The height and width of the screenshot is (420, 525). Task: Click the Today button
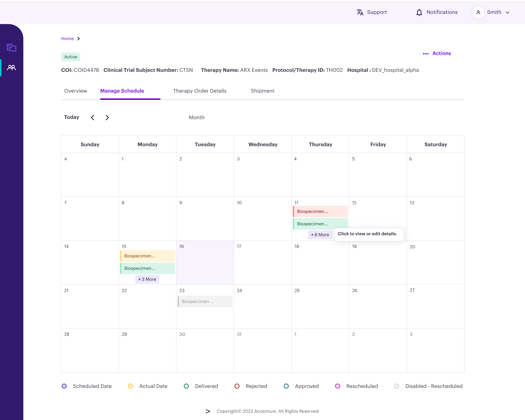pos(71,117)
